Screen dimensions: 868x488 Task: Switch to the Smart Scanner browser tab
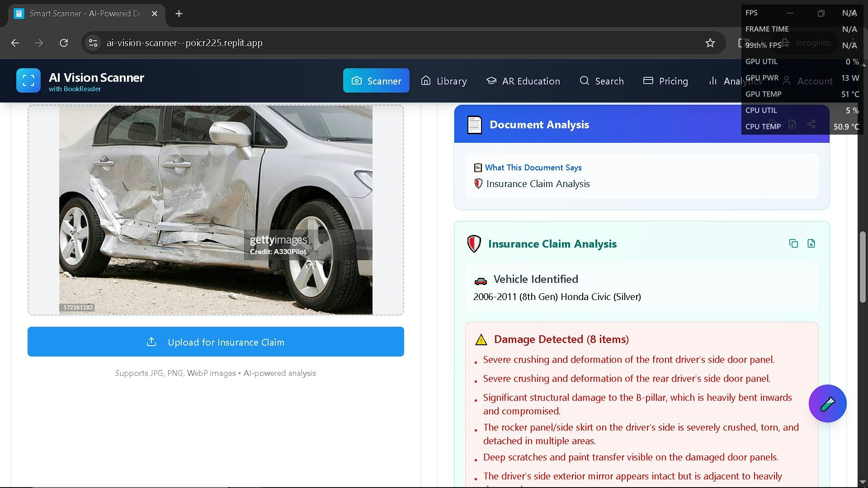pyautogui.click(x=81, y=14)
